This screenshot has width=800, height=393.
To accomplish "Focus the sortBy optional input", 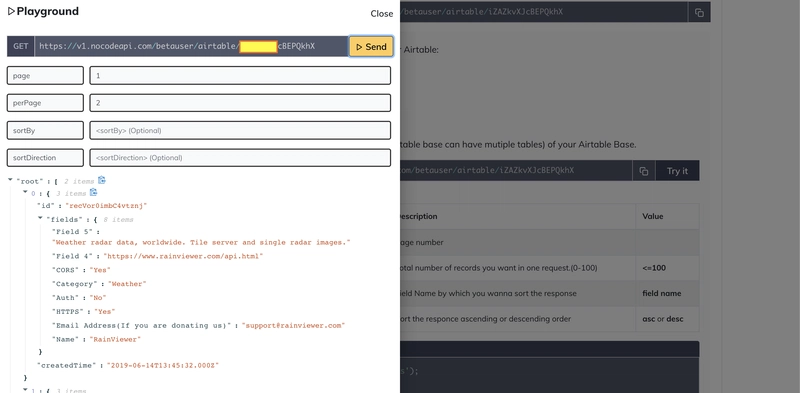I will (x=240, y=130).
